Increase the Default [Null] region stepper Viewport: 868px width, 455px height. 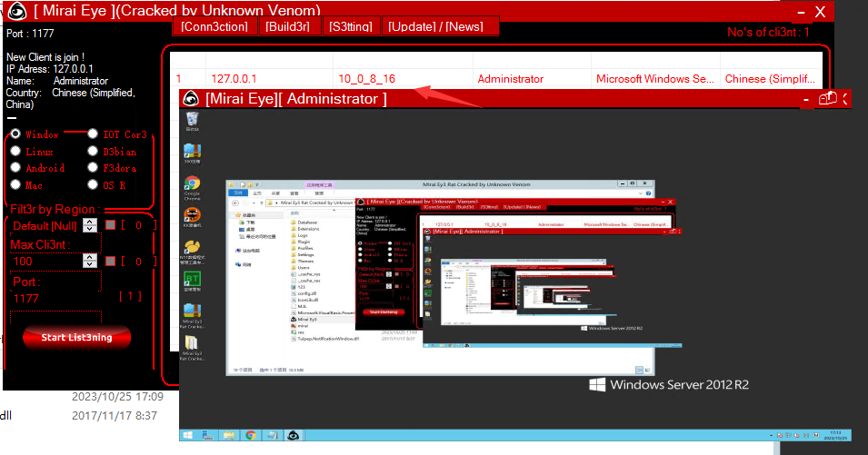click(90, 222)
